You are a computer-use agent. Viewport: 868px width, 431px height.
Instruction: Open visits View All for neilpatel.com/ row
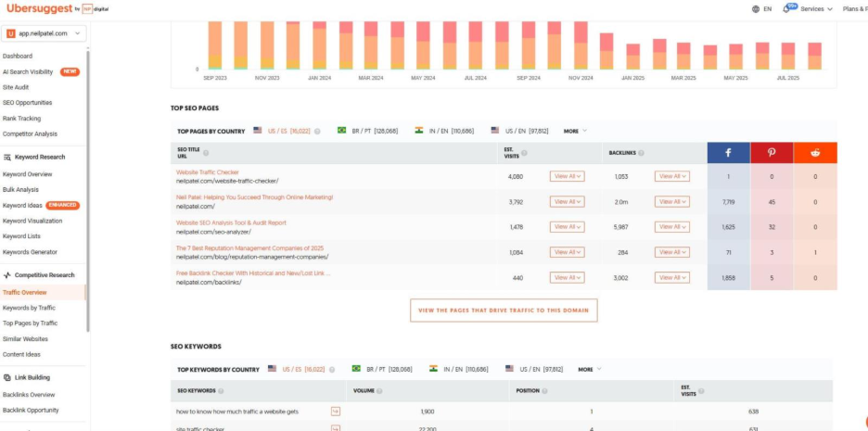coord(567,202)
